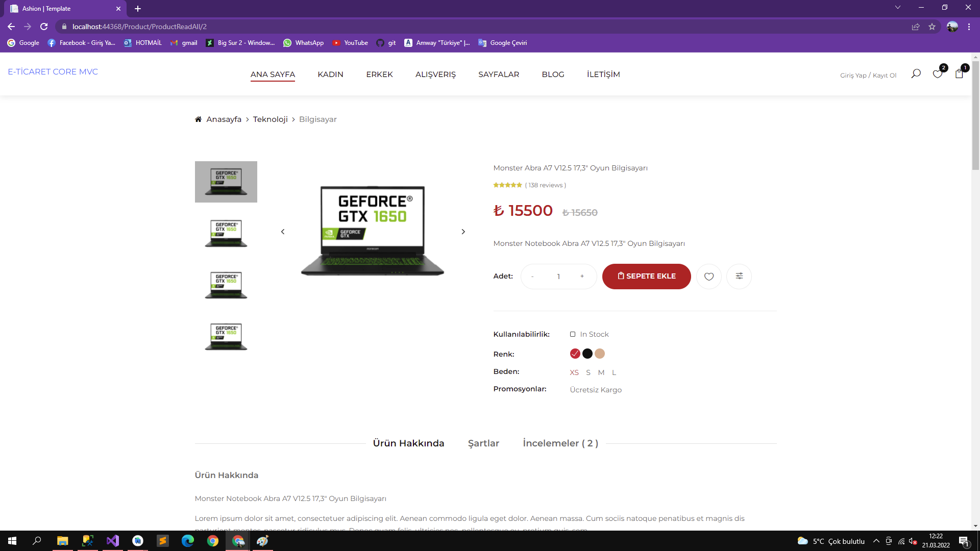Open the KADIN menu item
The width and height of the screenshot is (980, 551).
330,74
